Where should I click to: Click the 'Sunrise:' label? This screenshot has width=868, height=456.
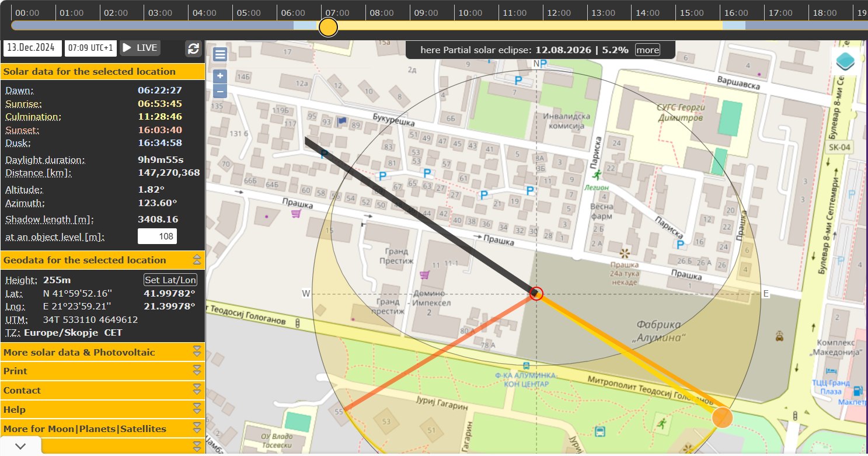click(x=23, y=103)
